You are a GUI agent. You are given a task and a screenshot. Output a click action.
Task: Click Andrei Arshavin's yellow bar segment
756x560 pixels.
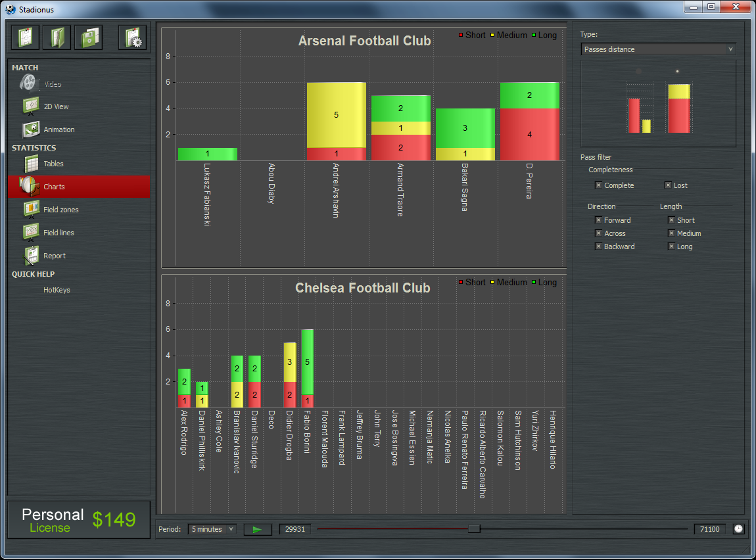(337, 115)
